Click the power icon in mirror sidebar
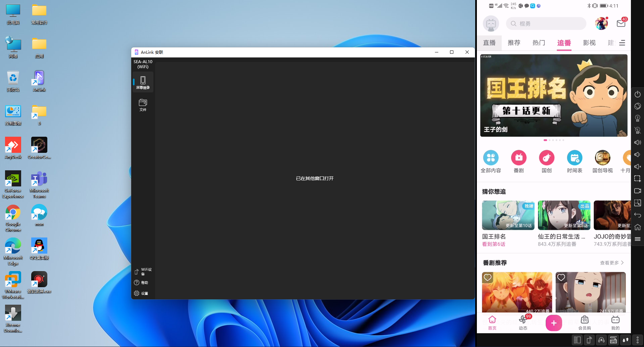 (x=638, y=94)
